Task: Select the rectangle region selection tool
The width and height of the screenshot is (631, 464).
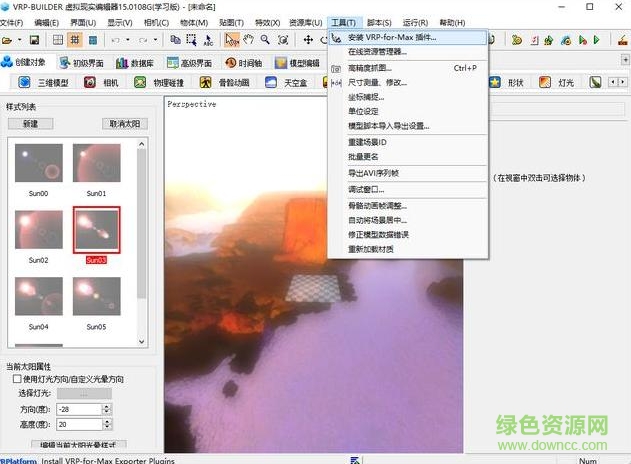Action: (x=191, y=39)
